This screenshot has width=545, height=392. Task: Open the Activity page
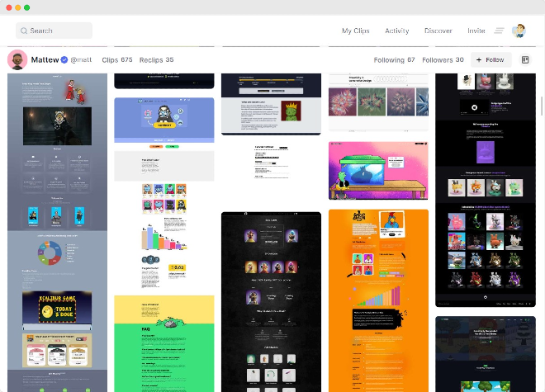396,31
